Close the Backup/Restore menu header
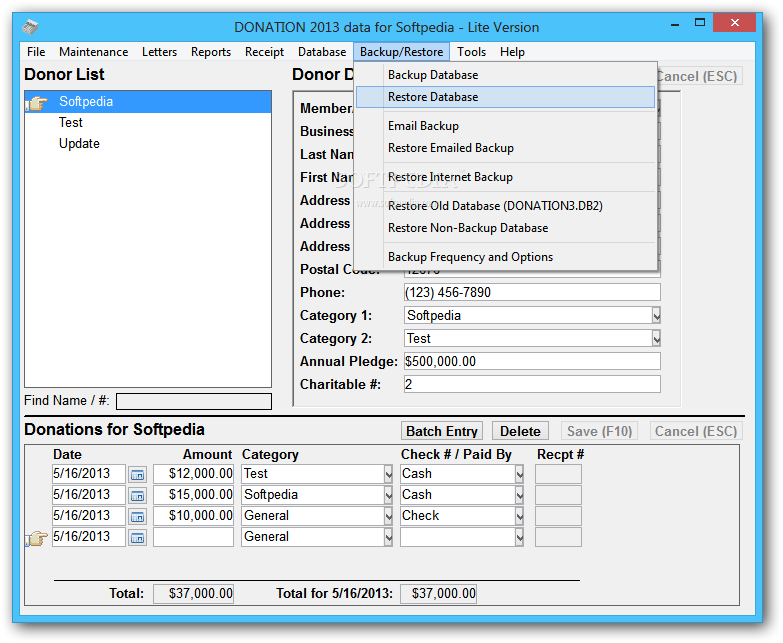This screenshot has height=643, width=783. [x=401, y=52]
